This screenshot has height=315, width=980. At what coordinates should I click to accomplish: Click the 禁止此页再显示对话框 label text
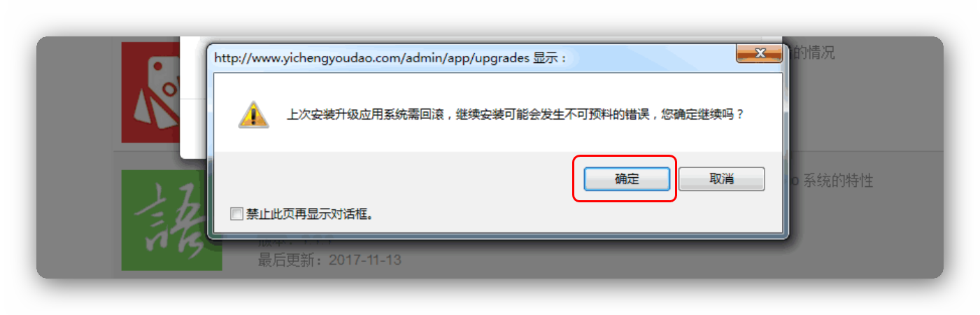click(x=308, y=214)
